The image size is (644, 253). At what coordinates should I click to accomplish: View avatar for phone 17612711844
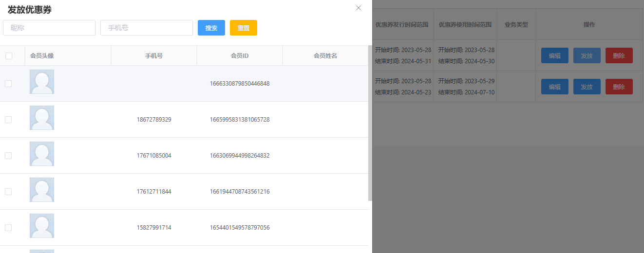click(42, 190)
